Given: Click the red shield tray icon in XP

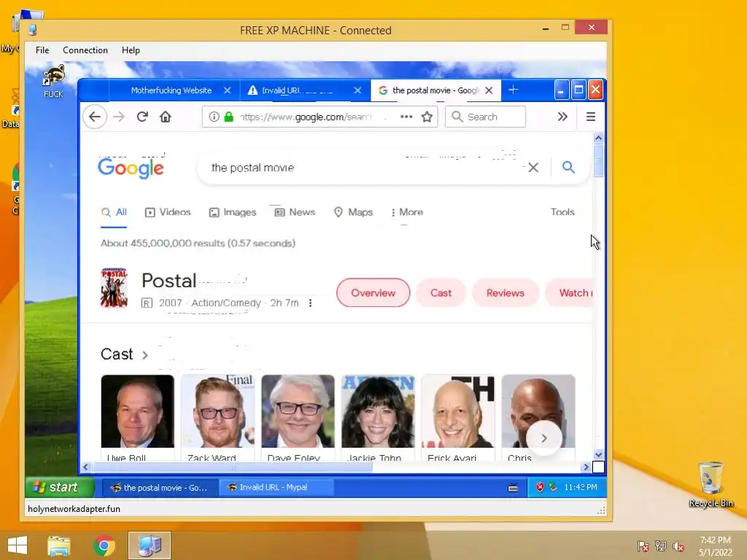Looking at the screenshot, I should (x=540, y=487).
